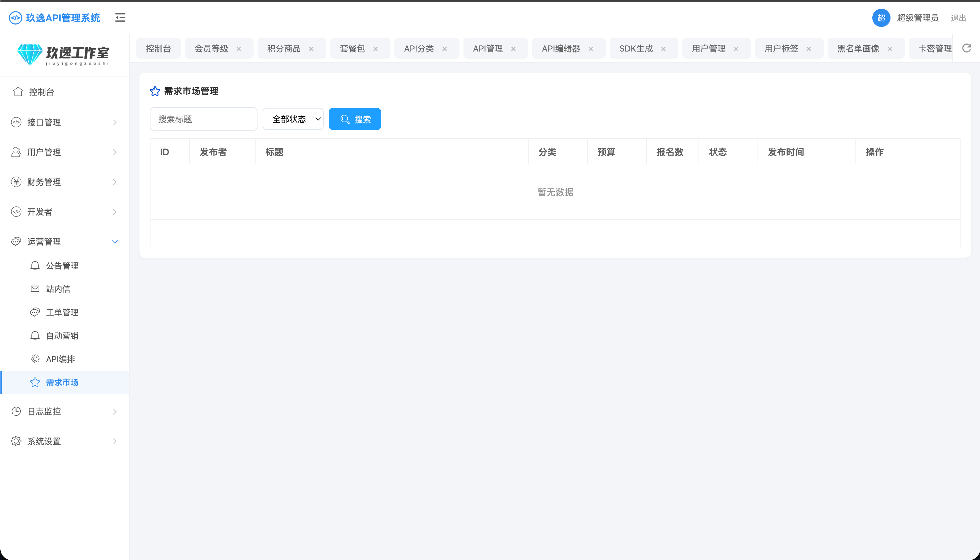This screenshot has height=560, width=980.
Task: Expand the 财务管理 chevron
Action: click(x=115, y=182)
